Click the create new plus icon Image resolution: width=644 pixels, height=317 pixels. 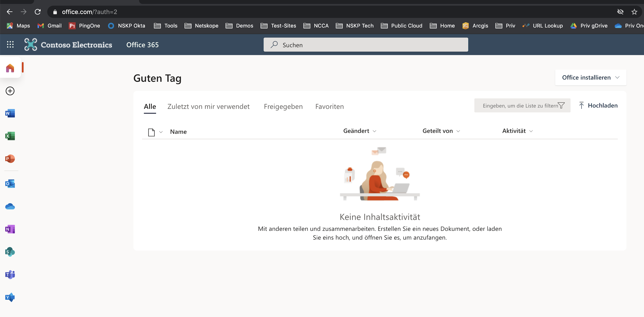pos(10,91)
